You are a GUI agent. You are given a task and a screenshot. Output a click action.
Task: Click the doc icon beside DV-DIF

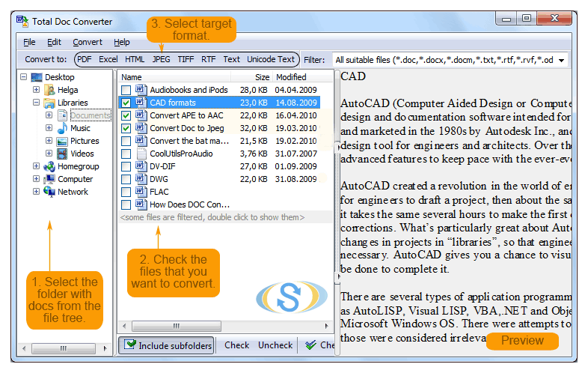pos(141,166)
